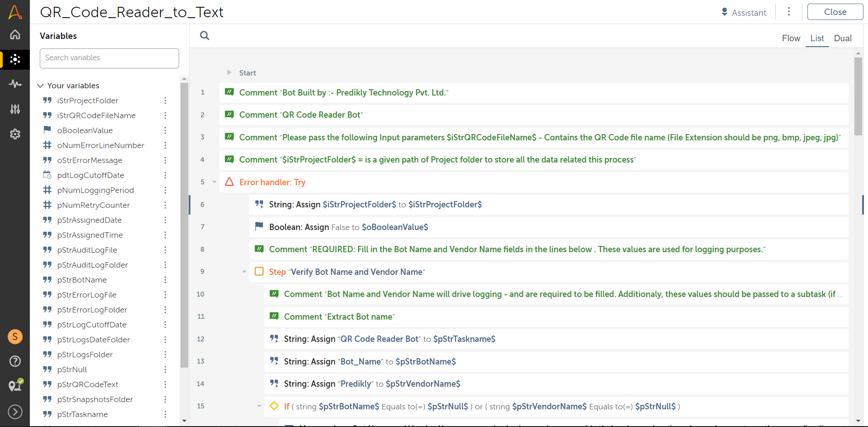Viewport: 868px width, 427px height.
Task: Open the Manage sliders icon in sidebar
Action: pyautogui.click(x=15, y=109)
